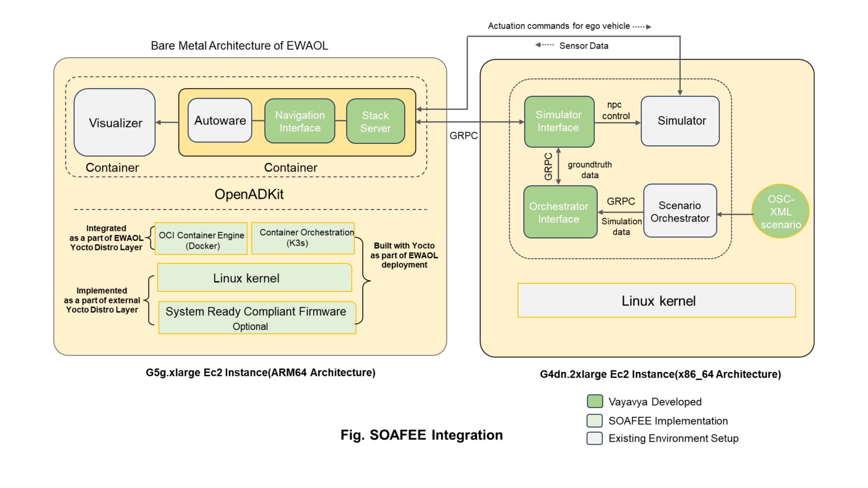Select the Simulator Interface block
This screenshot has width=868, height=488.
tap(559, 122)
